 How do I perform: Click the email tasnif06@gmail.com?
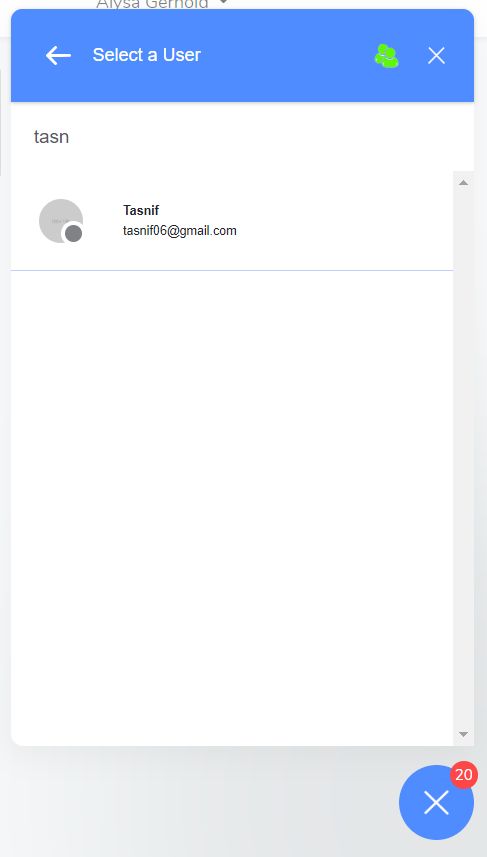tap(180, 231)
